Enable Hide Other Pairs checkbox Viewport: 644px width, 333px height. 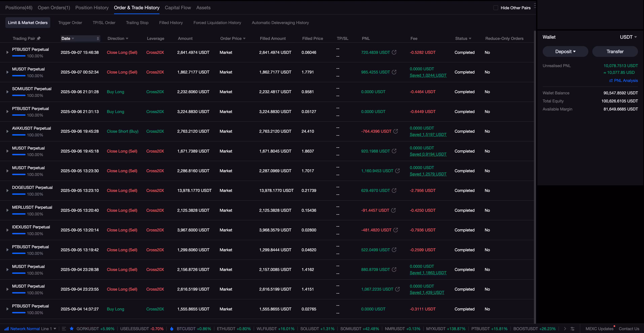[x=495, y=8]
